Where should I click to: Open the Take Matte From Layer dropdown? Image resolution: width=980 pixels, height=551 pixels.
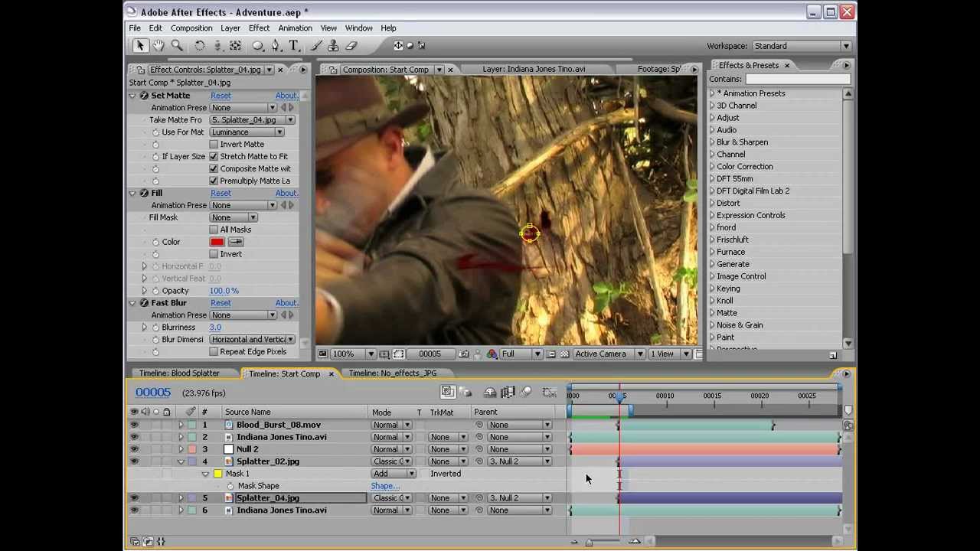(252, 120)
